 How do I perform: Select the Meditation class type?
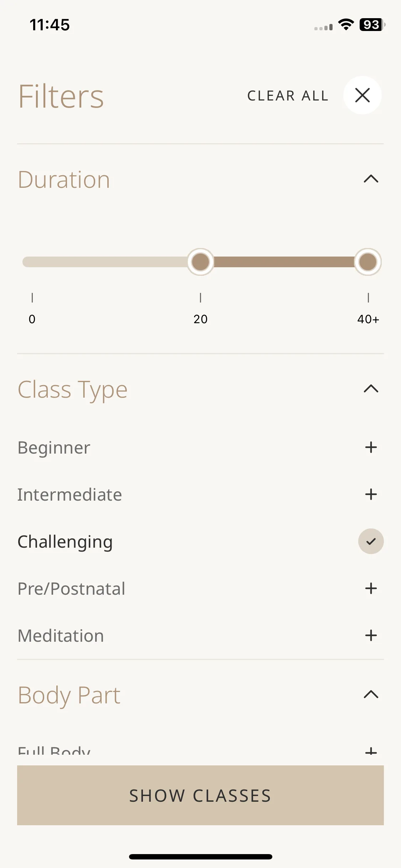click(61, 636)
